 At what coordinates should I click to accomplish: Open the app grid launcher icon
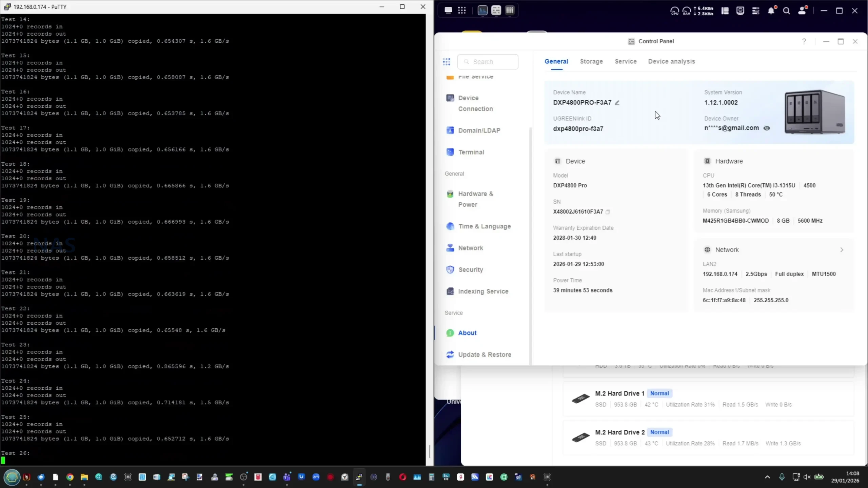click(462, 11)
